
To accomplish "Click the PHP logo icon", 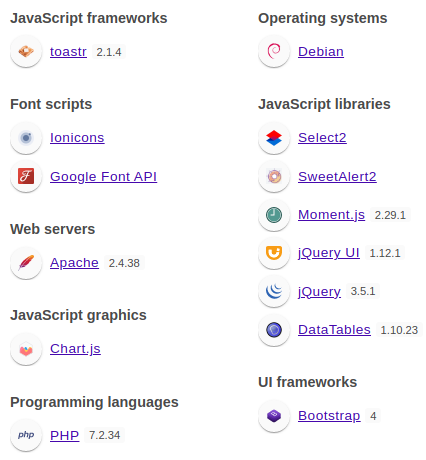I will (x=26, y=435).
